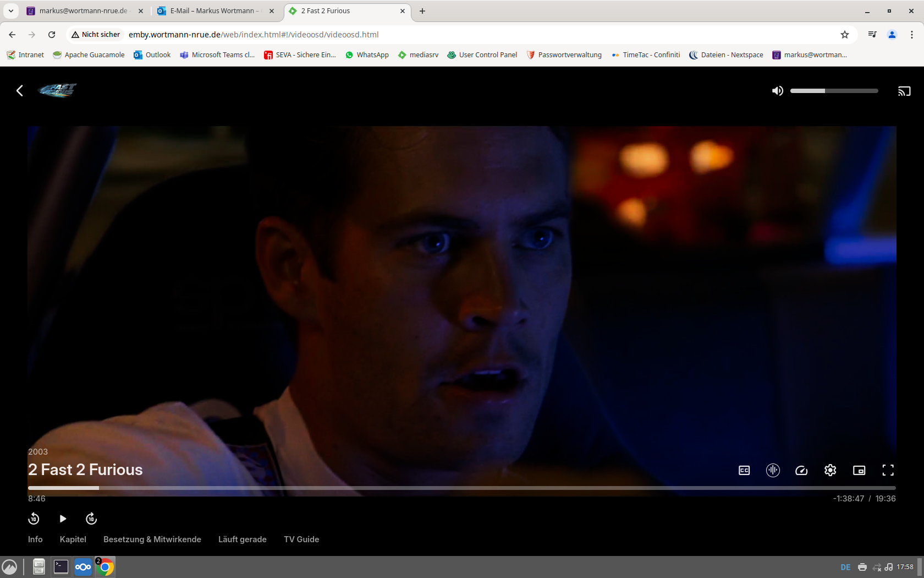Enter fullscreen mode

coord(888,470)
